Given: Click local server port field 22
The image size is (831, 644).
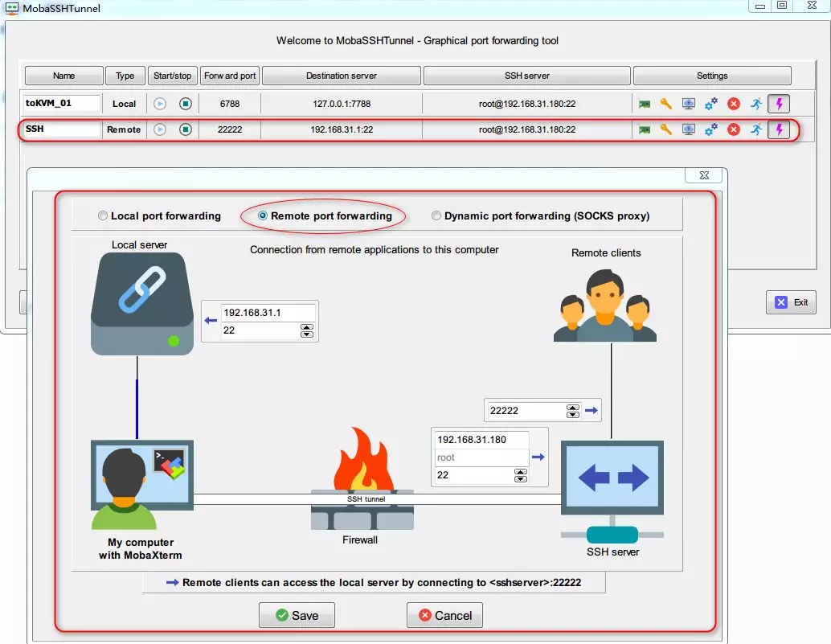Looking at the screenshot, I should 260,330.
